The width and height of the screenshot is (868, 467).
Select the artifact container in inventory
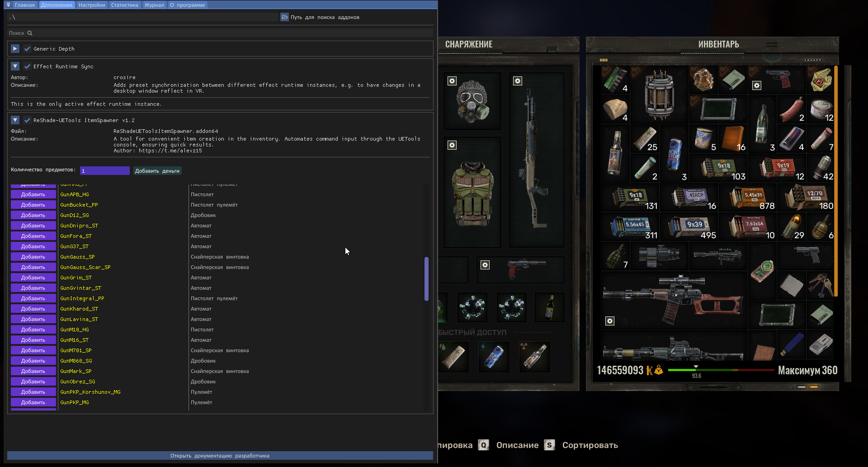[x=659, y=94]
